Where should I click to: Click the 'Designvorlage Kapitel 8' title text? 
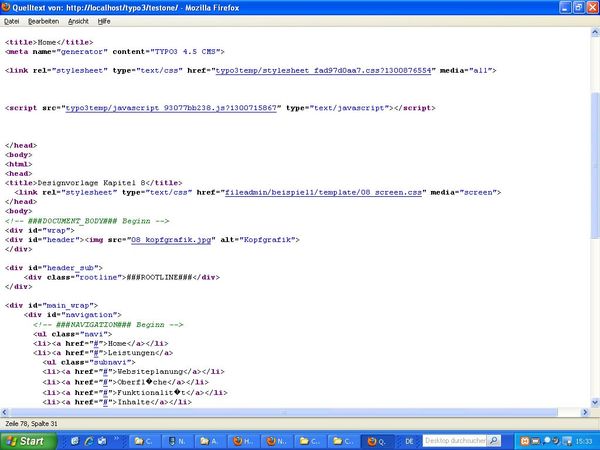(x=91, y=183)
